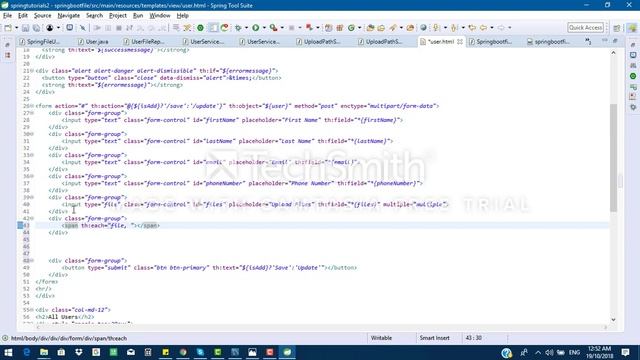This screenshot has height=360, width=640.
Task: Maximize the editor area
Action: coord(615,40)
